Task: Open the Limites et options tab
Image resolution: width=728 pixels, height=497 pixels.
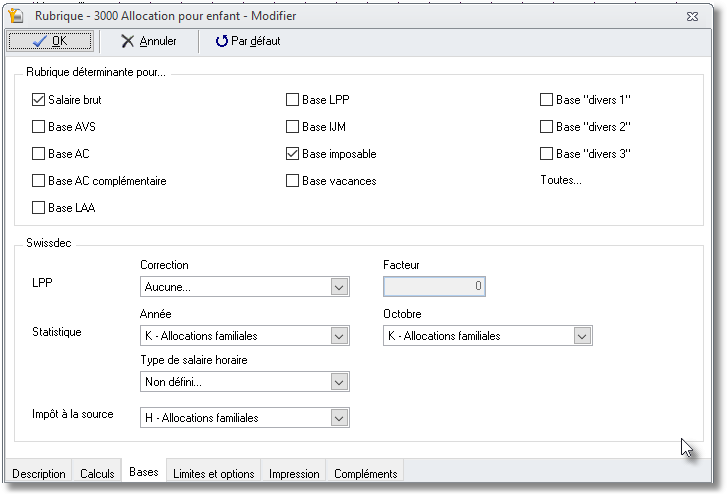Action: coord(214,474)
